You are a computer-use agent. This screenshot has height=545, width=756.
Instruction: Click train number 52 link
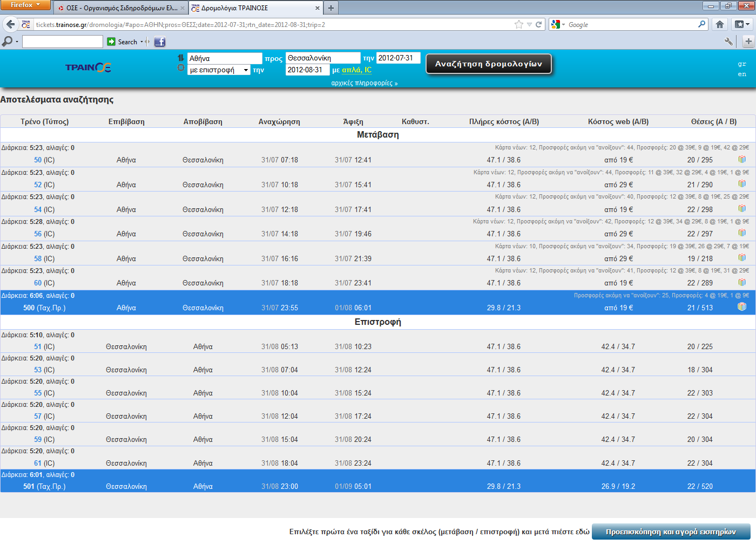click(x=38, y=185)
